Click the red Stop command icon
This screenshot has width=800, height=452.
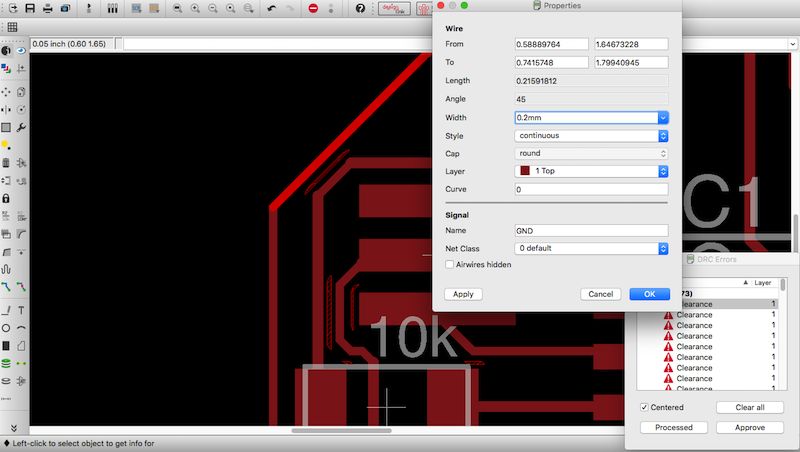(x=313, y=8)
